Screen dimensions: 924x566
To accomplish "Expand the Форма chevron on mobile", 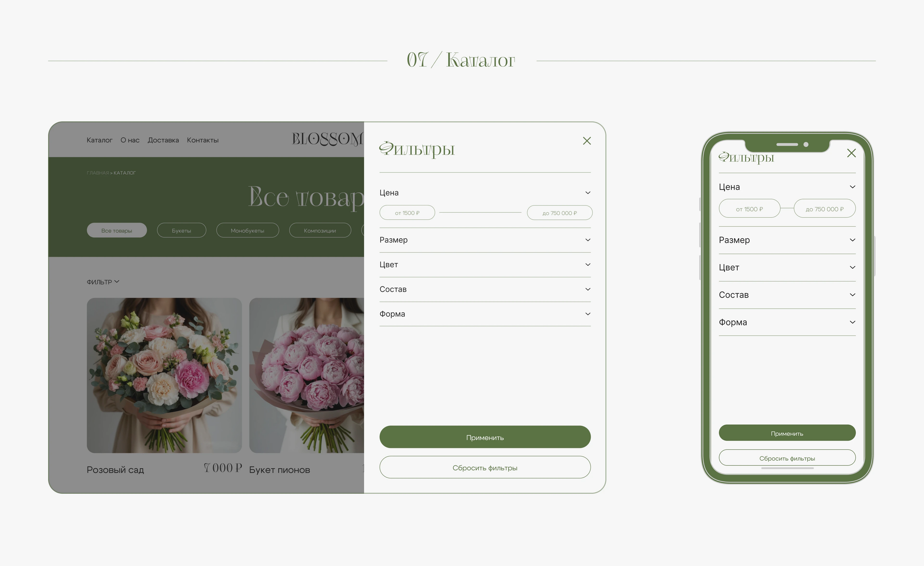I will tap(852, 322).
